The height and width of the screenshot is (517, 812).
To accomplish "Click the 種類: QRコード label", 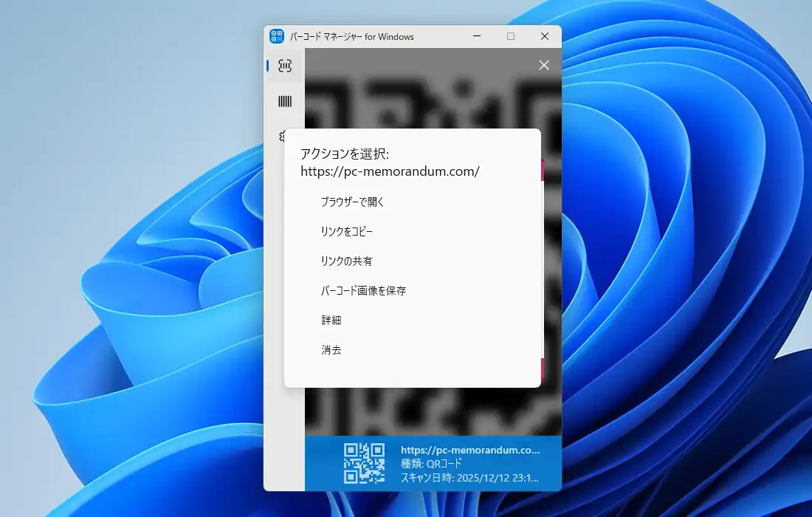I will point(431,463).
